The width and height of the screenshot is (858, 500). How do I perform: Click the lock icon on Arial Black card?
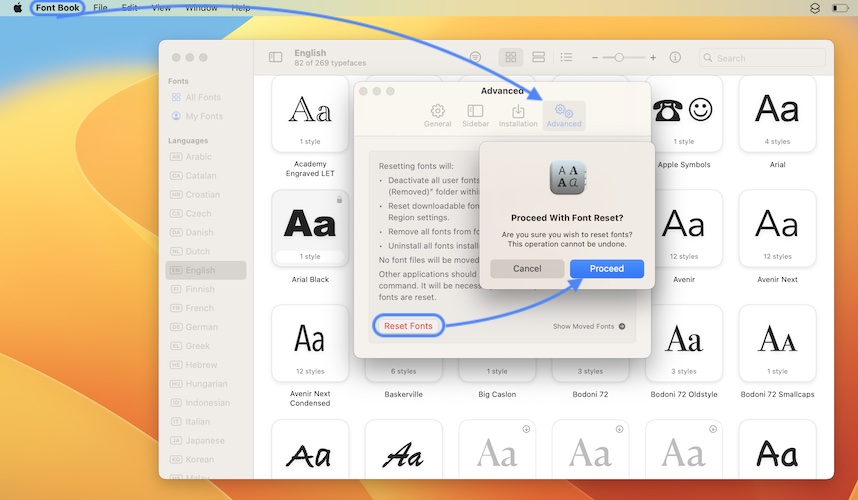(x=339, y=200)
